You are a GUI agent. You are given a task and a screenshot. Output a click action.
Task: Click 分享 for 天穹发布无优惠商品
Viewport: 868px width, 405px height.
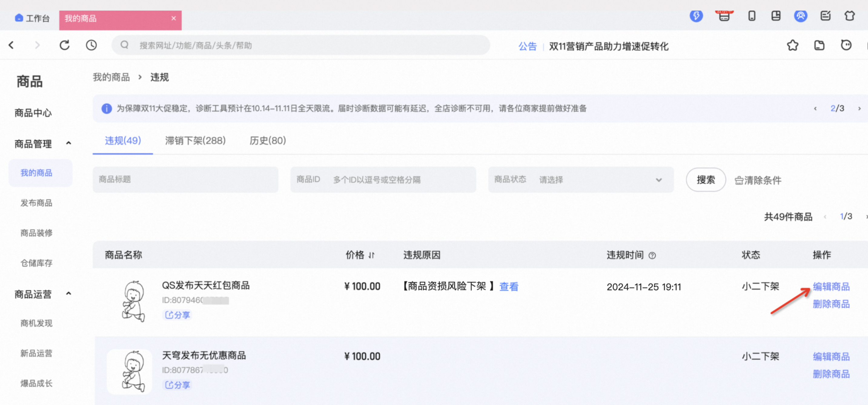177,385
